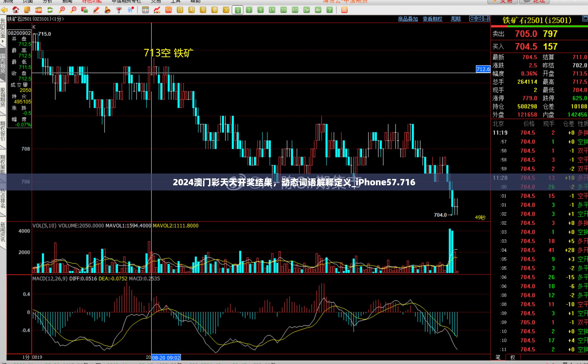The width and height of the screenshot is (588, 364).
Task: Click the 卖出 price 705.0
Action: point(526,34)
